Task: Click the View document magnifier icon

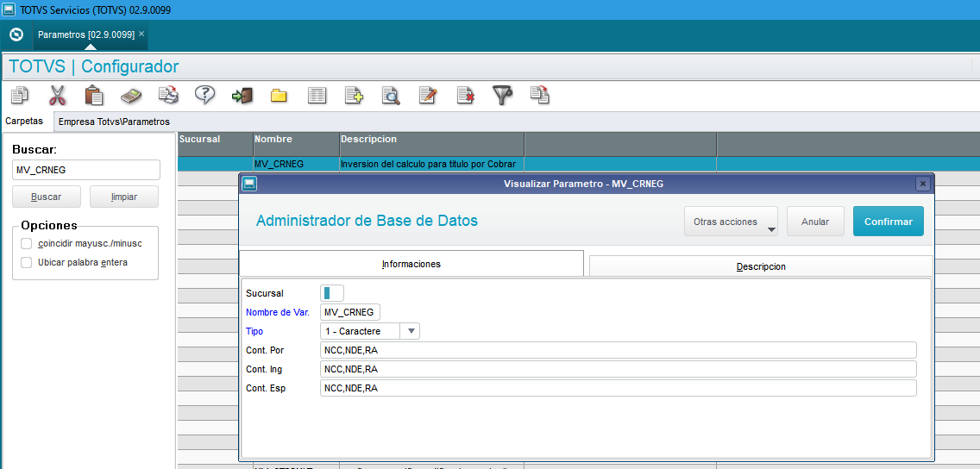Action: coord(391,96)
